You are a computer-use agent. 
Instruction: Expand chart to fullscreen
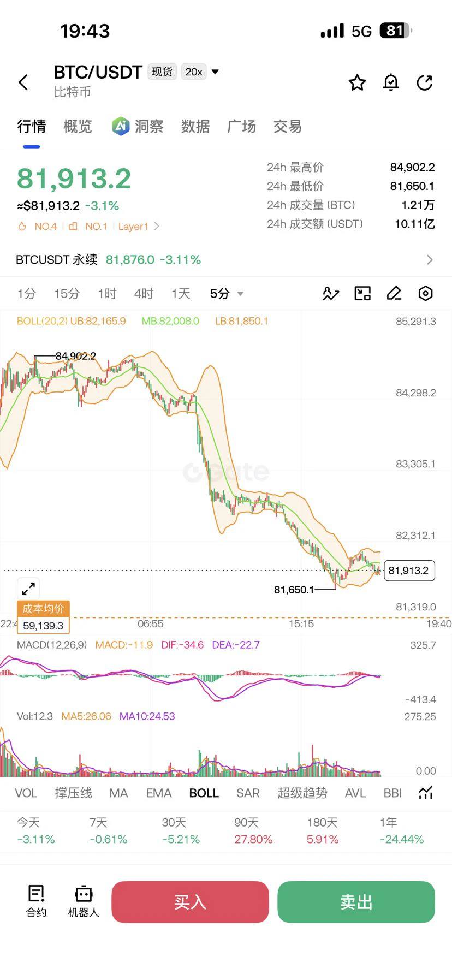28,589
